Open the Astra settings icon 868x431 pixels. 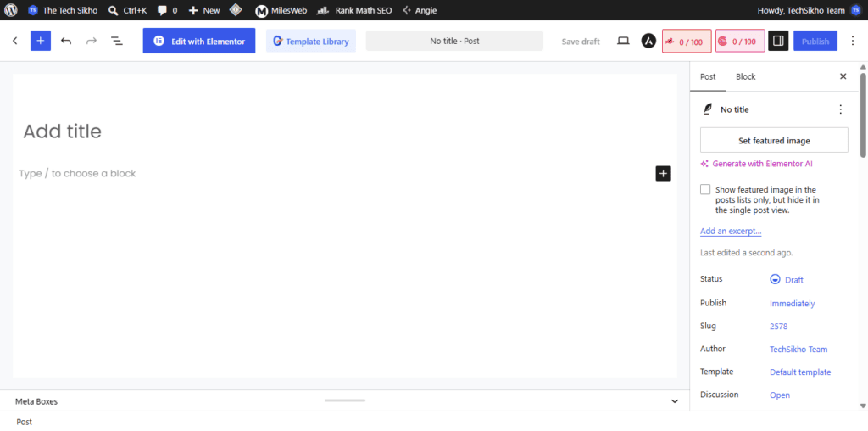click(x=648, y=41)
